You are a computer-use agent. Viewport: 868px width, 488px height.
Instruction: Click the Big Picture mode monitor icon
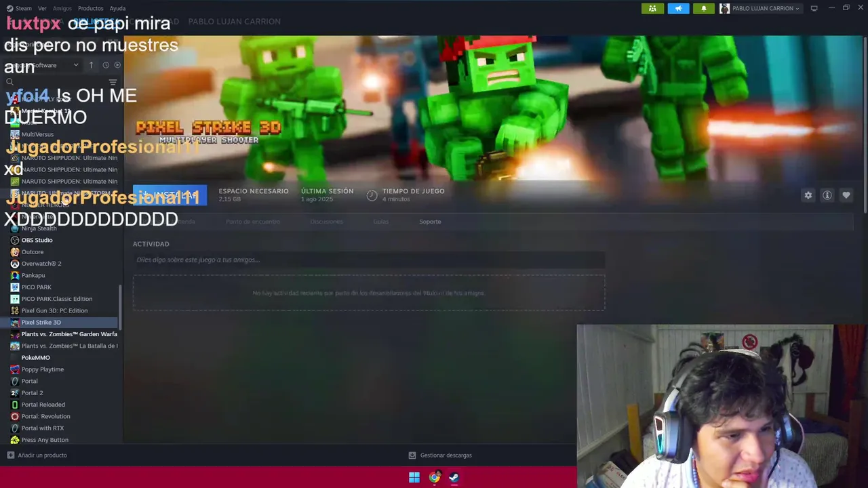[x=814, y=8]
